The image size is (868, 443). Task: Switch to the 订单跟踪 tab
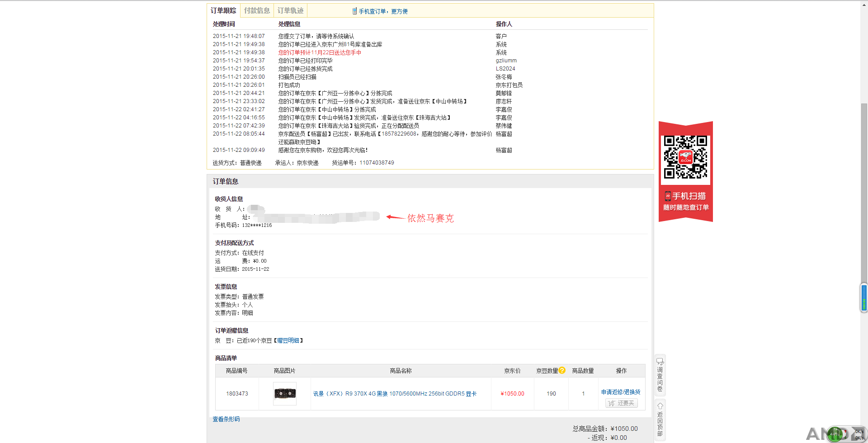(223, 10)
